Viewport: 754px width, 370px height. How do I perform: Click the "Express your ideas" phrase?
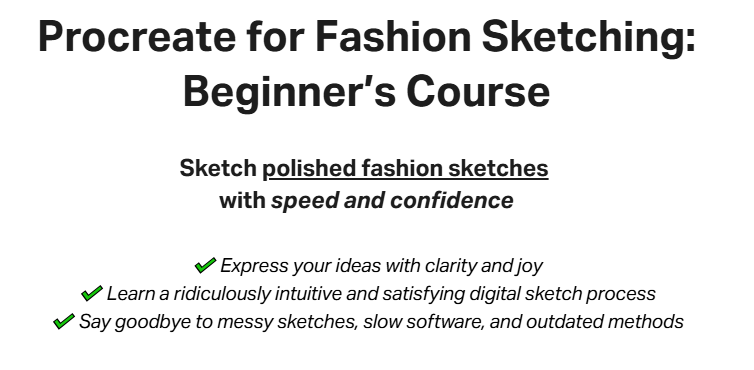pos(301,266)
